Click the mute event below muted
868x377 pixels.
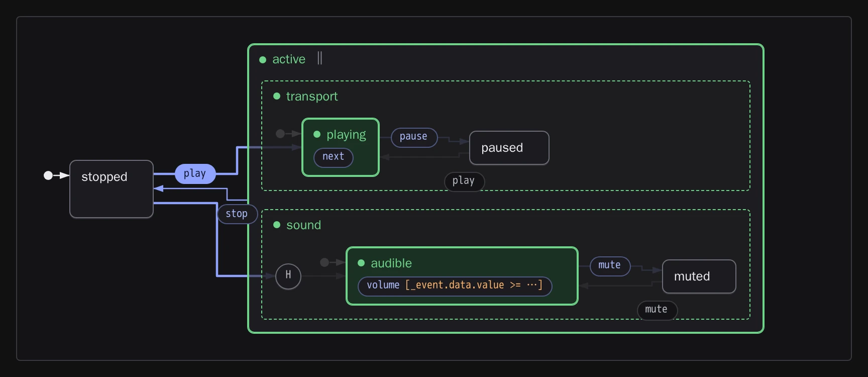coord(657,310)
